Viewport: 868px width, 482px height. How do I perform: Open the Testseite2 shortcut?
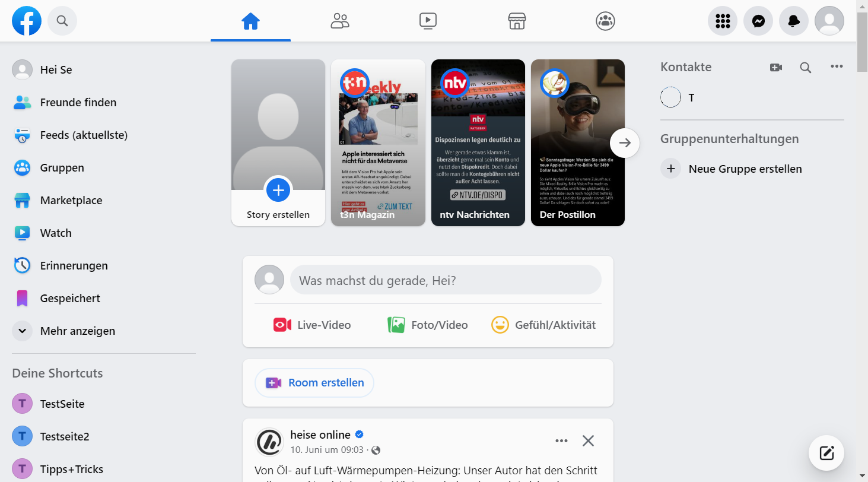click(x=104, y=436)
